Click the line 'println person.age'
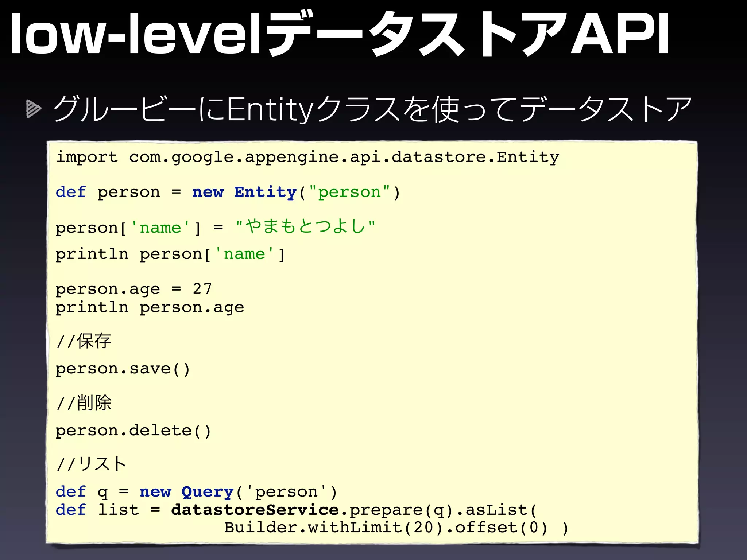Screen dimensions: 747x560 [x=150, y=307]
